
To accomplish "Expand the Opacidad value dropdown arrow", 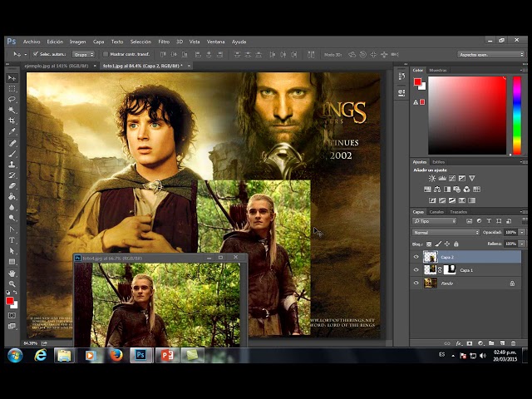I will click(x=522, y=233).
